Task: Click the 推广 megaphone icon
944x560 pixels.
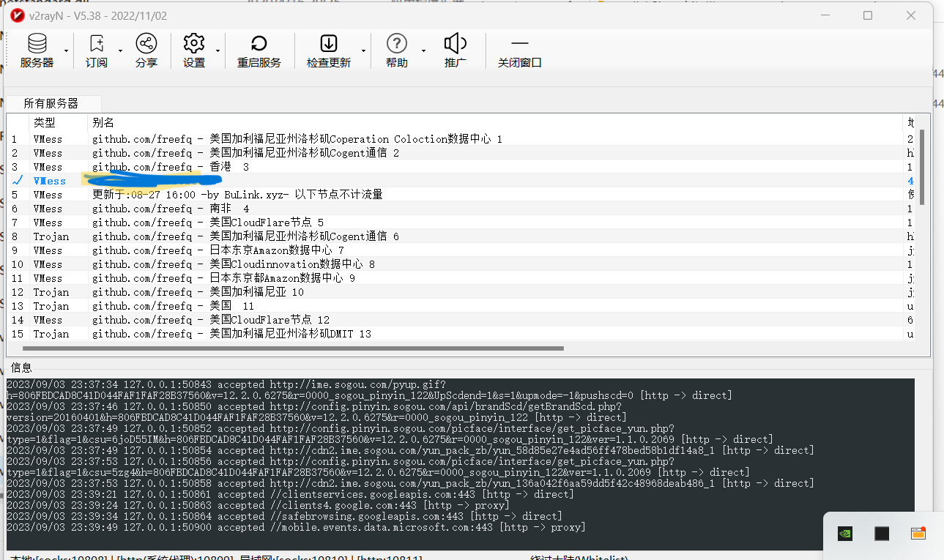Action: 456,43
